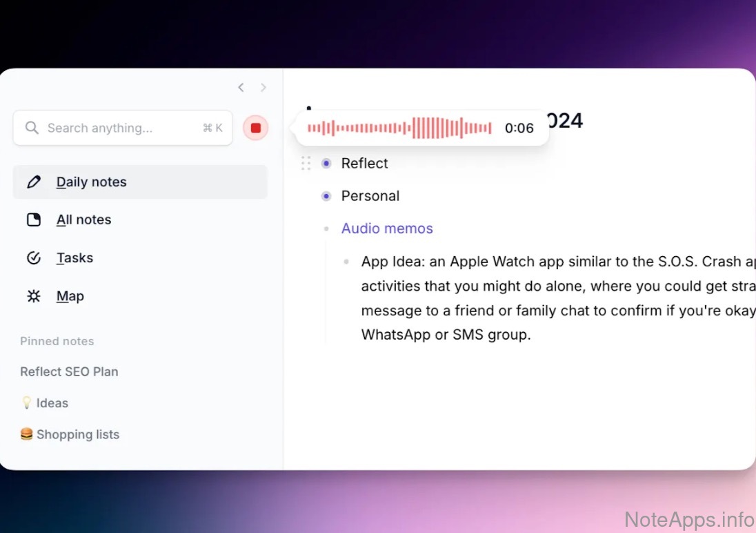Grab the drag handle beside Reflect bullet
756x533 pixels.
pyautogui.click(x=306, y=164)
